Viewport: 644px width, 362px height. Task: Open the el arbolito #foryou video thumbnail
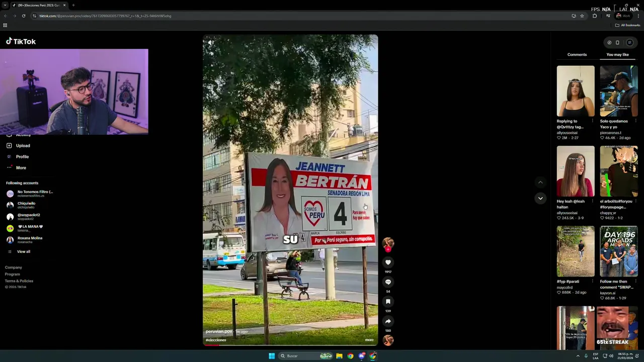[619, 171]
